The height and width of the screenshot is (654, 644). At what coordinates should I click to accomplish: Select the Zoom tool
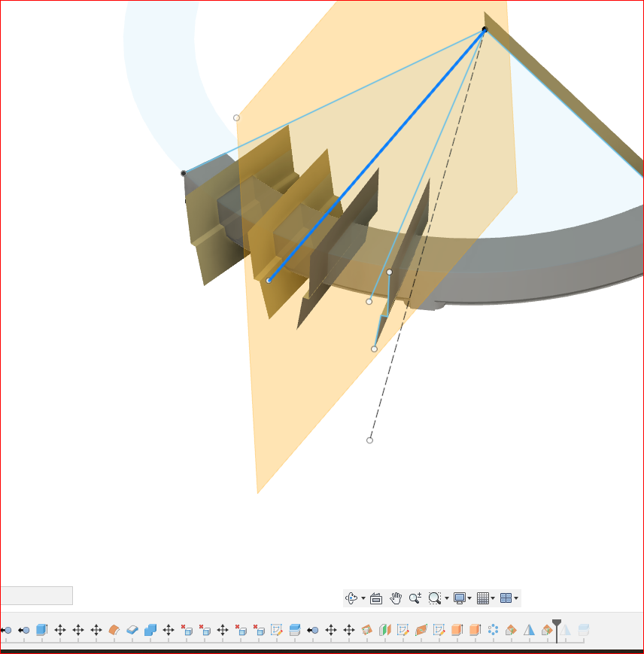point(413,598)
